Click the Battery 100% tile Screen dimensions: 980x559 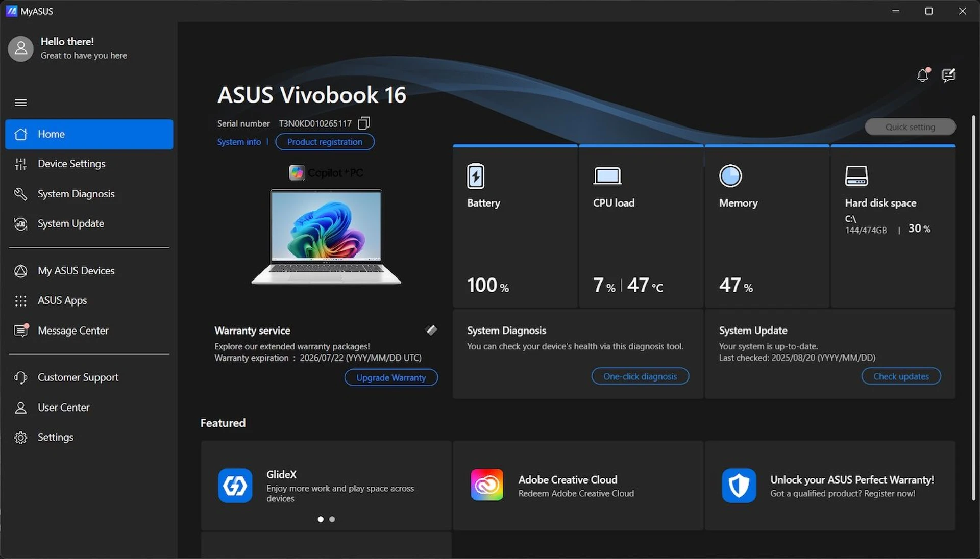tap(515, 227)
